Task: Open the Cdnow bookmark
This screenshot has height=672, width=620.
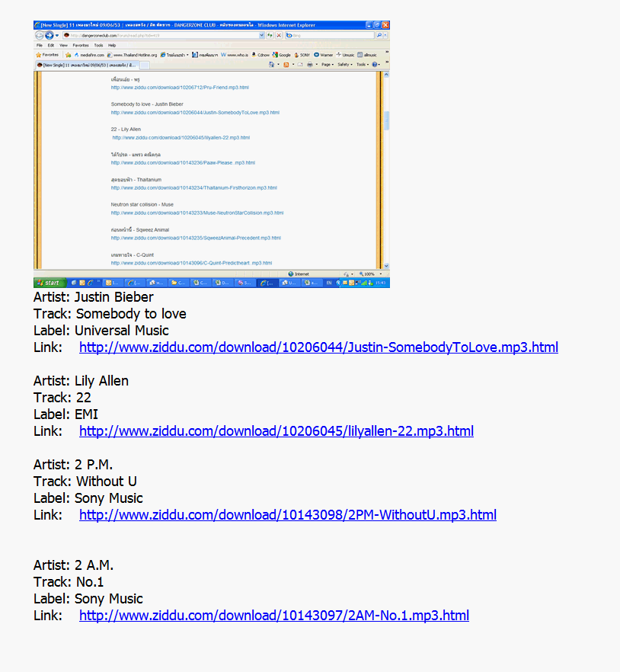Action: pos(260,55)
